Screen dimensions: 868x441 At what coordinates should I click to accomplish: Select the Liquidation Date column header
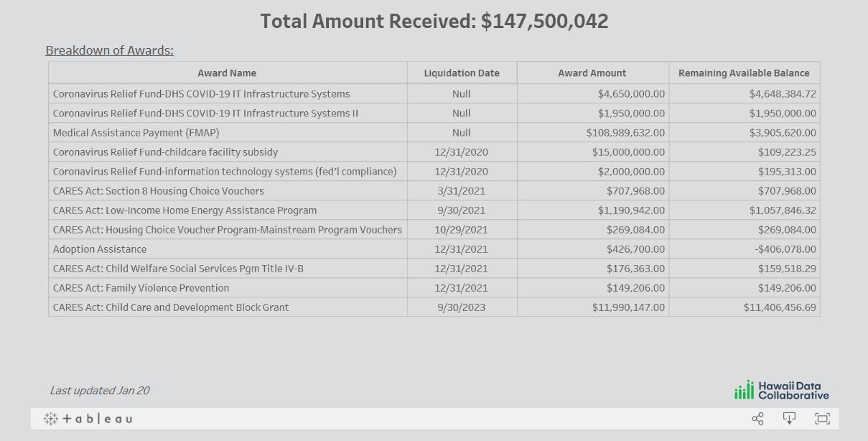462,73
